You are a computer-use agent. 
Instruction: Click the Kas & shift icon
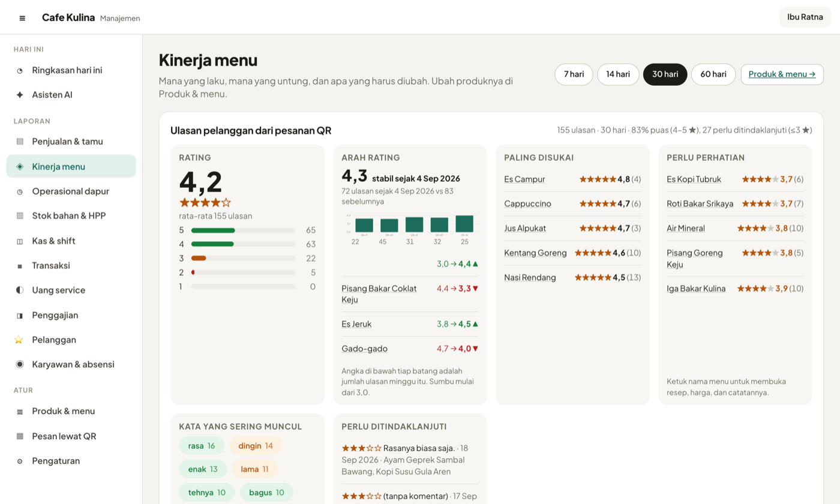point(20,241)
